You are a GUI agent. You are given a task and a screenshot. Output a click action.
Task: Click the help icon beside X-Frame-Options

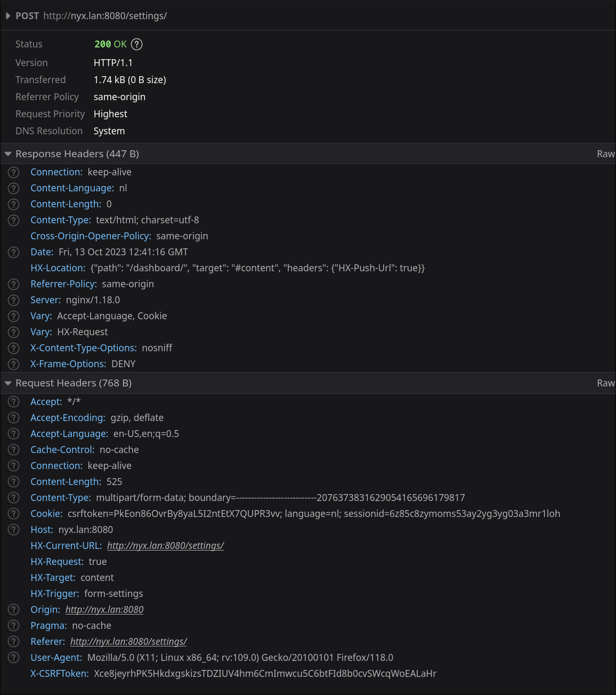click(x=13, y=364)
